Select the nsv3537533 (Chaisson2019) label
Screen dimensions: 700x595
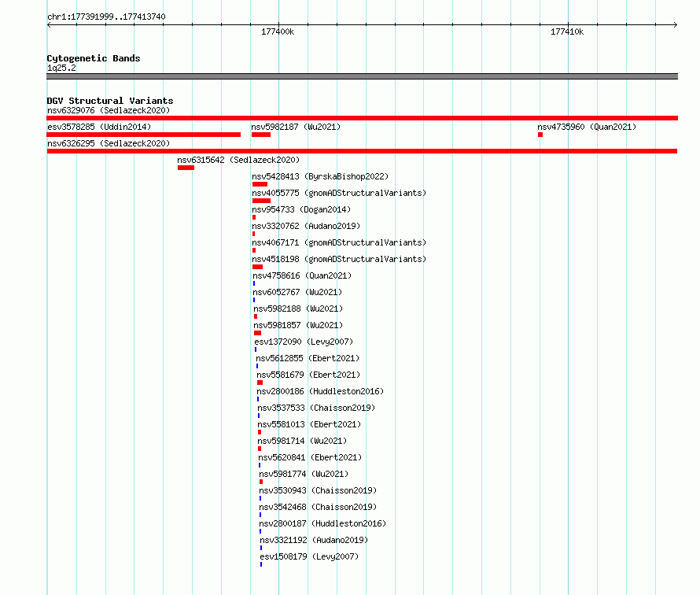(316, 408)
